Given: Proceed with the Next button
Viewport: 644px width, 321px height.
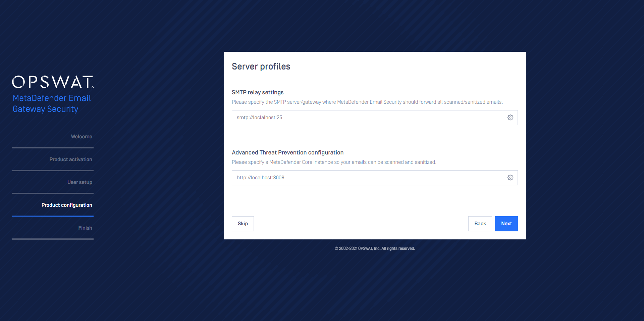Looking at the screenshot, I should point(506,224).
